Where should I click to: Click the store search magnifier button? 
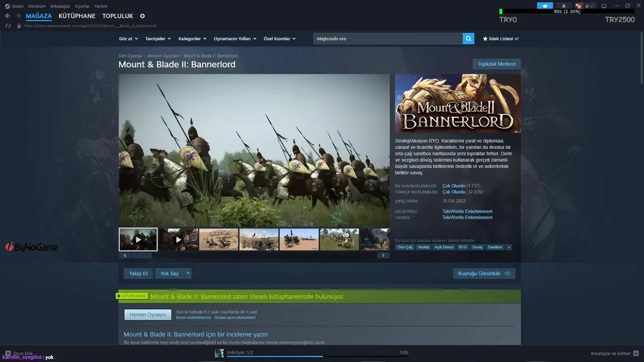[x=468, y=39]
